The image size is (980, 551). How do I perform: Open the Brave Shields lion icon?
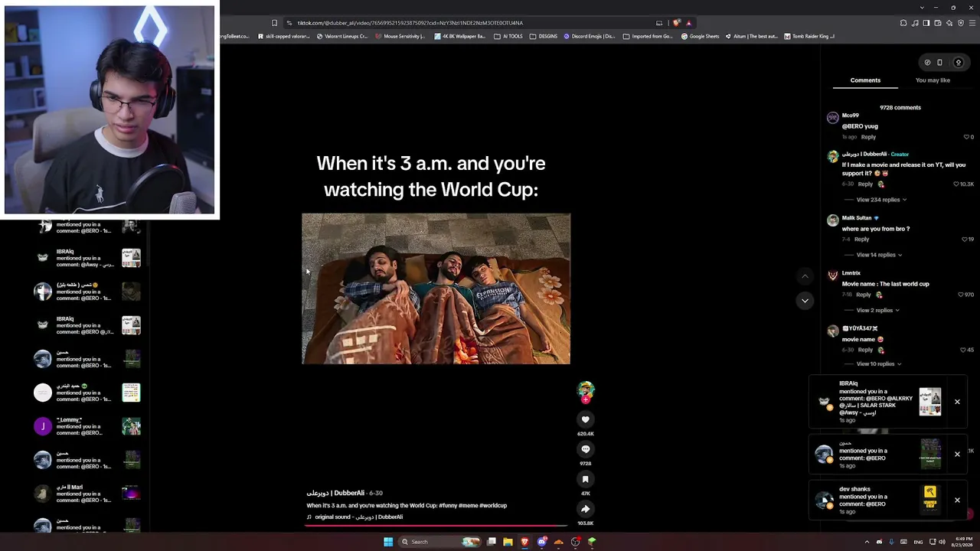point(676,23)
